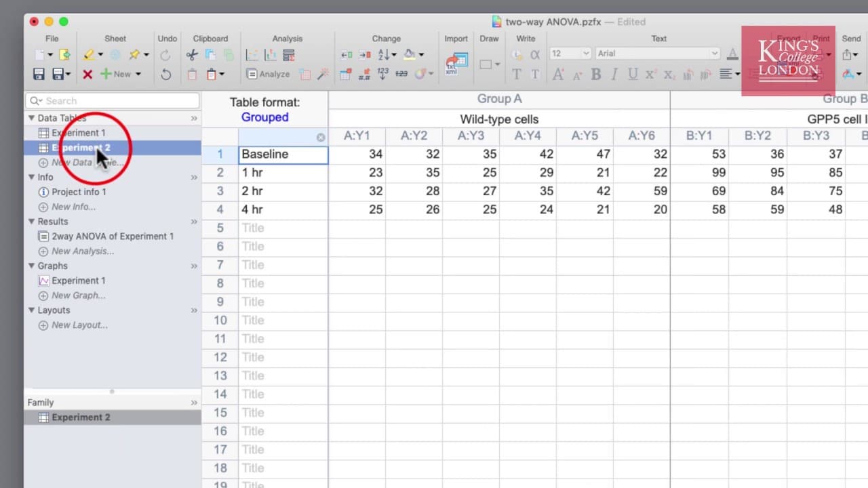The width and height of the screenshot is (868, 488).
Task: Click the new project file icon
Action: (40, 54)
